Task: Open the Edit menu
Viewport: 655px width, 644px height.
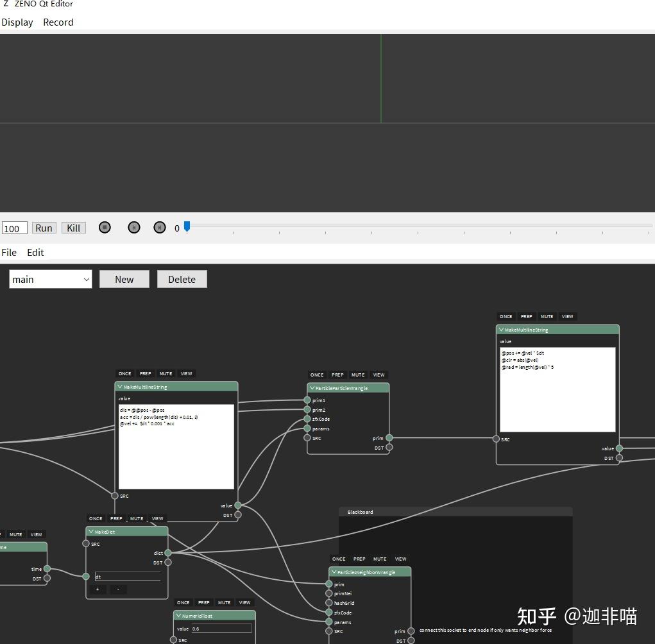Action: pyautogui.click(x=35, y=252)
